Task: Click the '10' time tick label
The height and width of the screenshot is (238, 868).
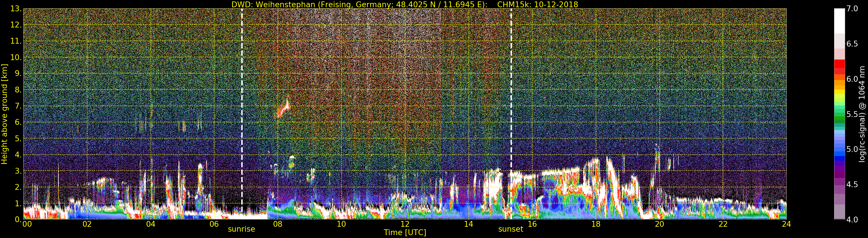Action: [341, 224]
